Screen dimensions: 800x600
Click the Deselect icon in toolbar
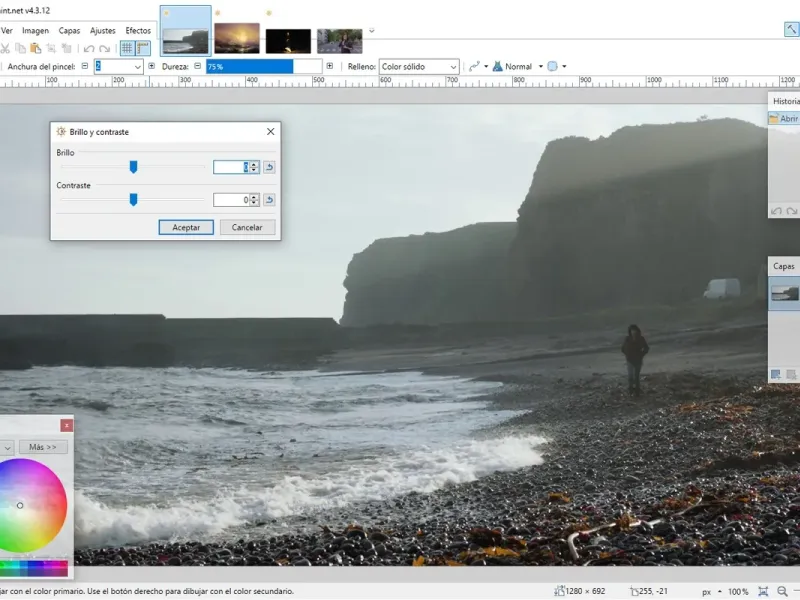pos(66,48)
